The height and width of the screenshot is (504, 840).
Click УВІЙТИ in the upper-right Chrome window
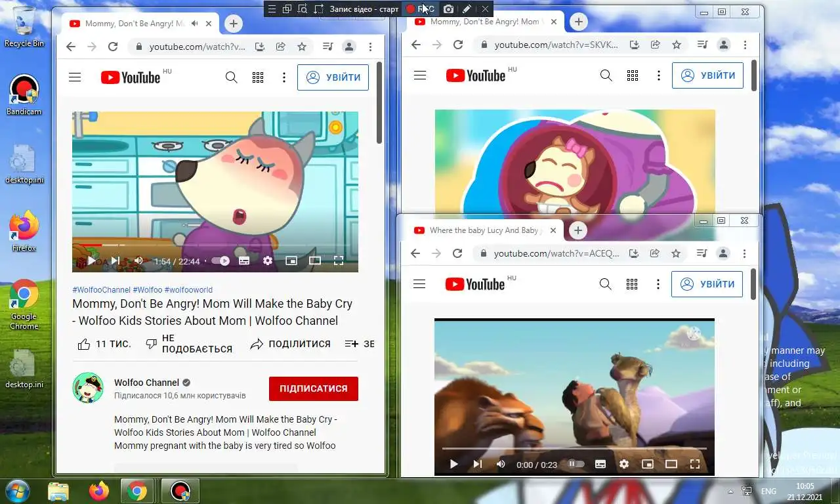pos(707,75)
